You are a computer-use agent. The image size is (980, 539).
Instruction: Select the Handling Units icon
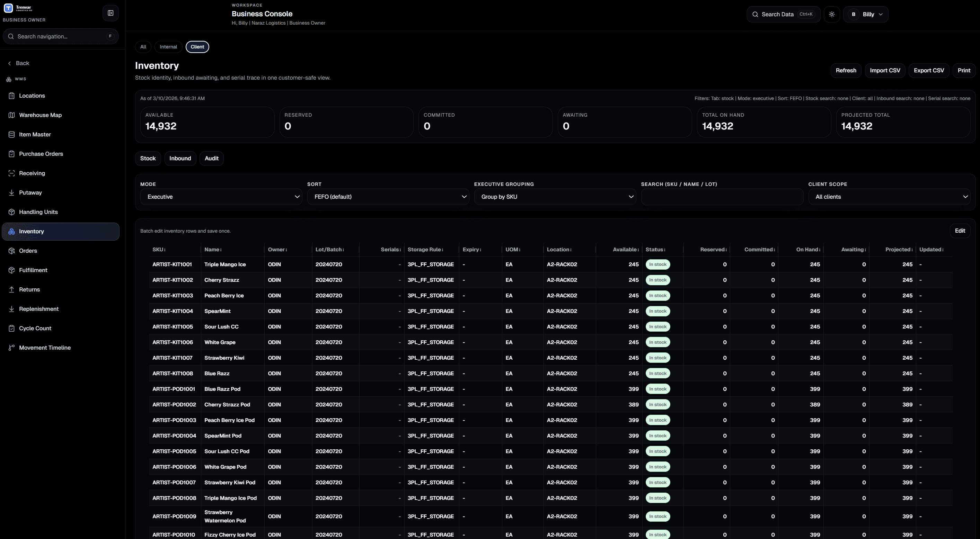pos(11,212)
